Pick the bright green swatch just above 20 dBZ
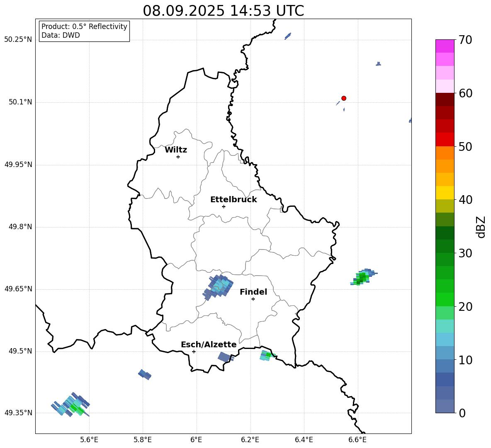The width and height of the screenshot is (491, 448). coord(445,299)
